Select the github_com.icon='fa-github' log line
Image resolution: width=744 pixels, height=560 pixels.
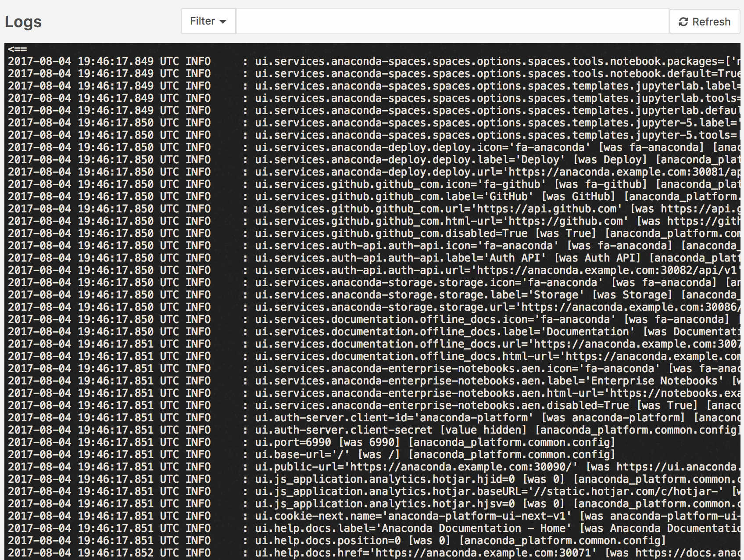pos(374,184)
